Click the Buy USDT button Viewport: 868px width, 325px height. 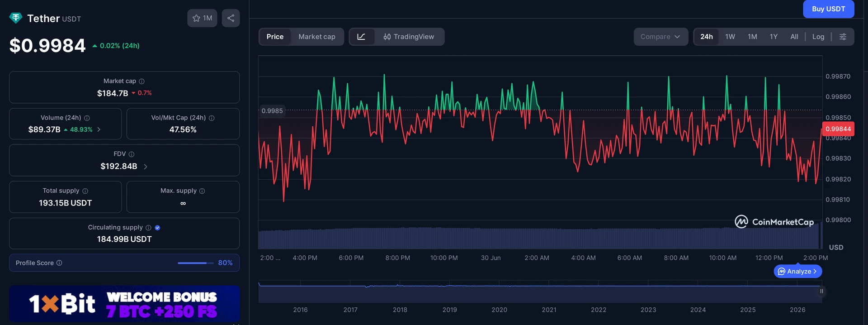(x=828, y=9)
